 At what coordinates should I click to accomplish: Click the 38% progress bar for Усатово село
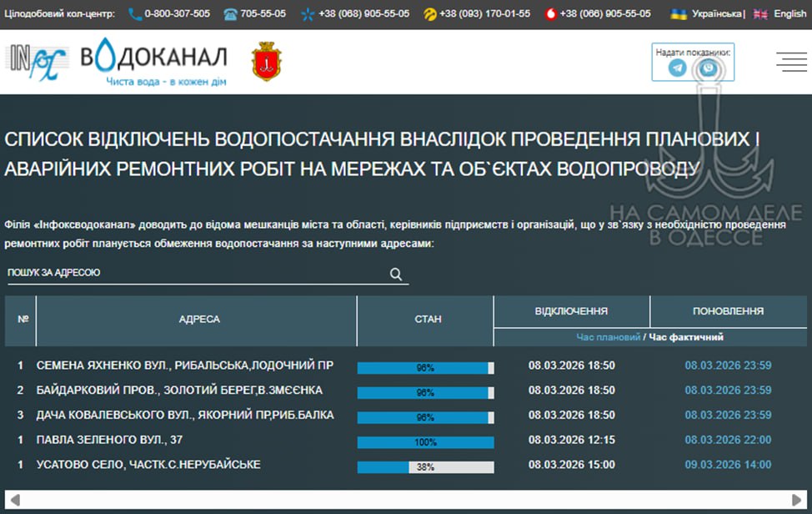click(x=426, y=467)
